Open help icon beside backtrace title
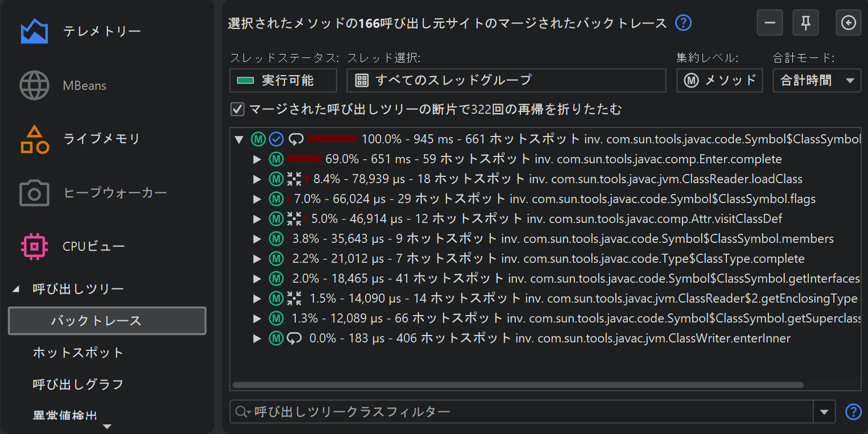This screenshot has width=868, height=434. tap(683, 23)
